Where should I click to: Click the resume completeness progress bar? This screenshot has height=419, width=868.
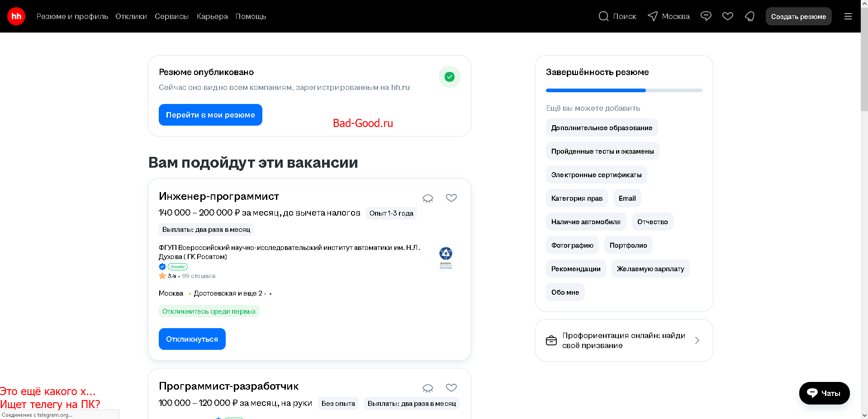(x=624, y=90)
